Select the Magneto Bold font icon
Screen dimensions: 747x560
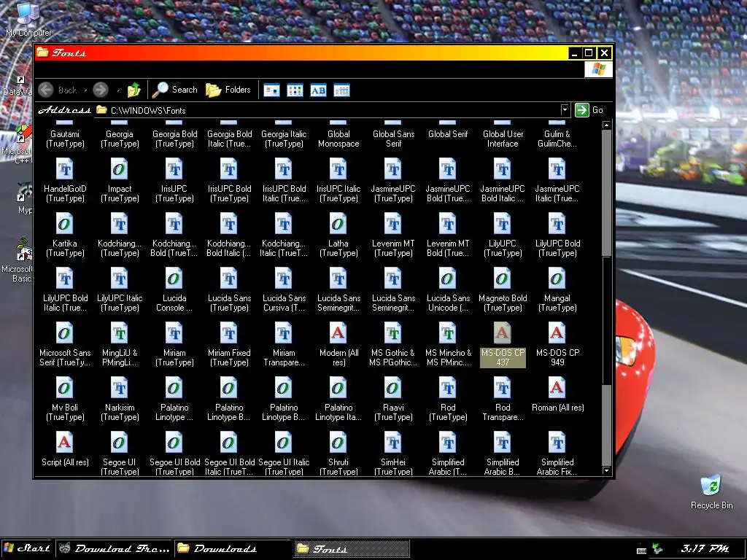[503, 279]
